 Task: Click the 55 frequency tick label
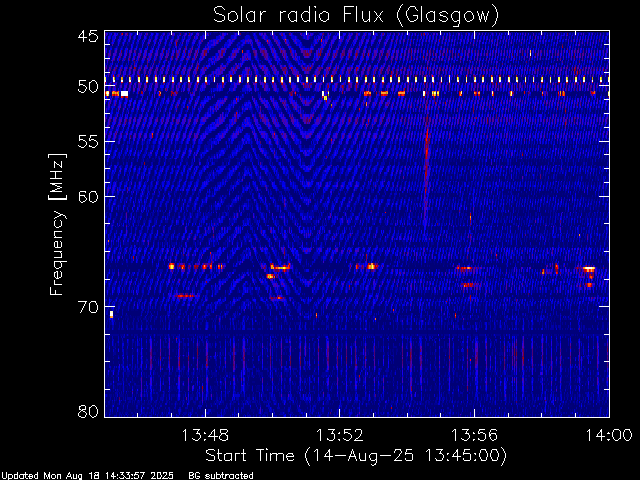88,142
